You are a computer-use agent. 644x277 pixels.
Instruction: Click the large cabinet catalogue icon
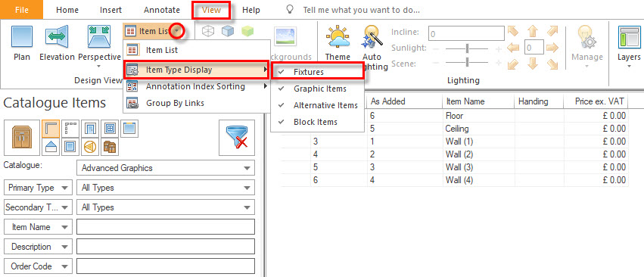coord(22,138)
